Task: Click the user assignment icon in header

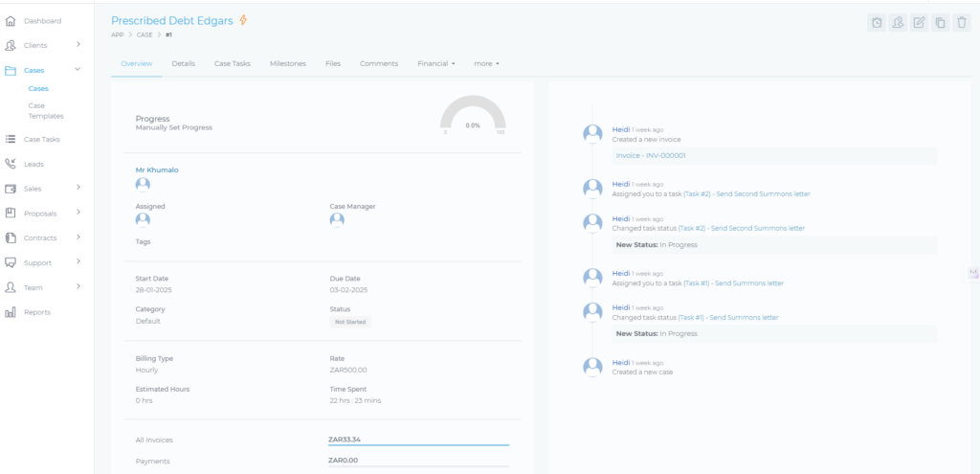Action: 898,23
